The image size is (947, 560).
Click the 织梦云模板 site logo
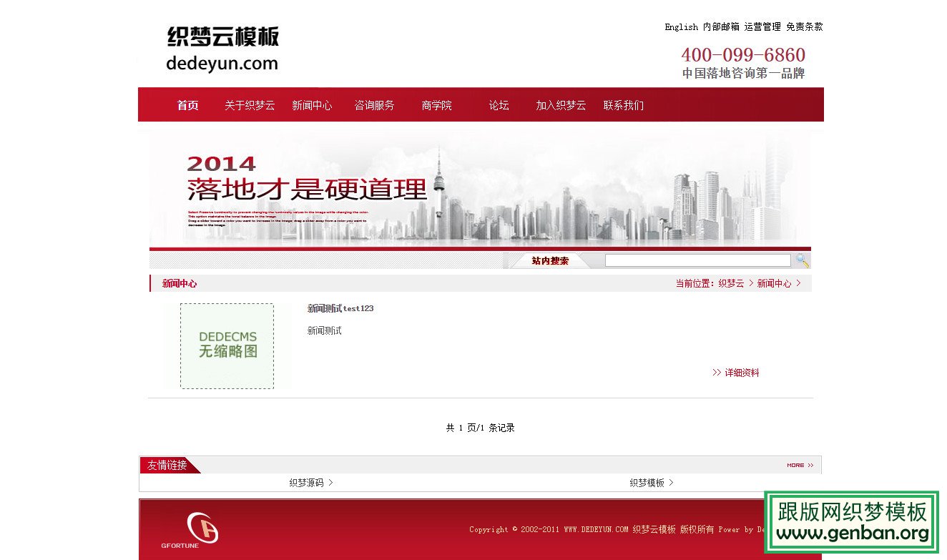click(x=222, y=46)
